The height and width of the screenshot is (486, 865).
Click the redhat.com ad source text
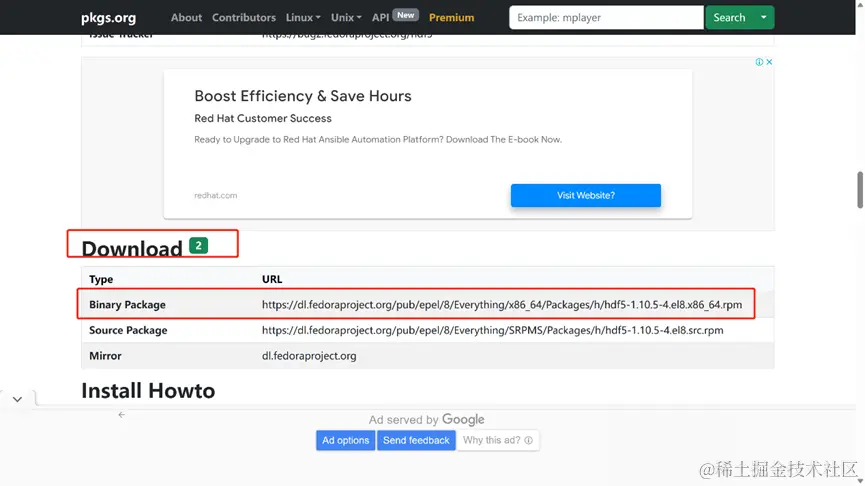point(216,195)
